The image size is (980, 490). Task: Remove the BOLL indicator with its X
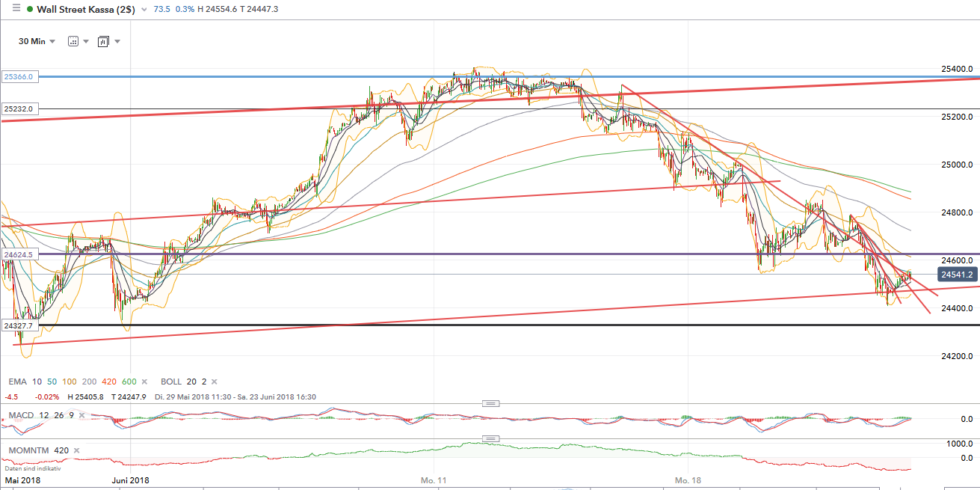pos(213,382)
